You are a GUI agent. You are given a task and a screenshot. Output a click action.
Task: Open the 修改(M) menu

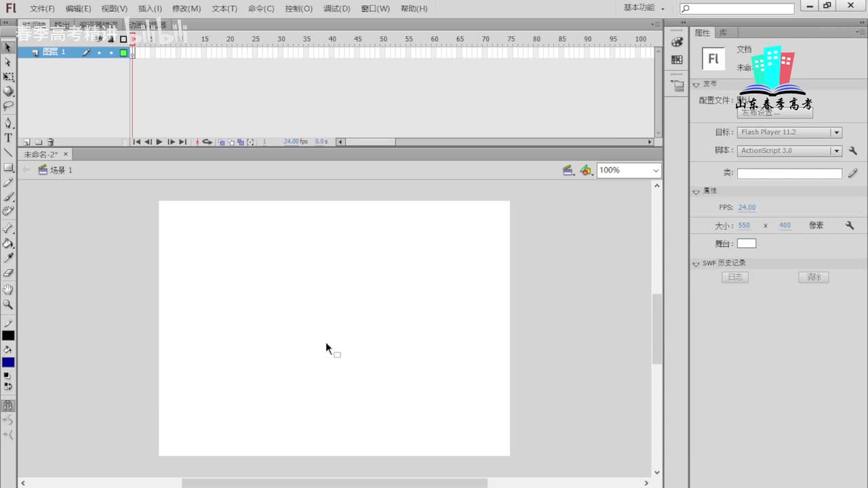point(186,9)
